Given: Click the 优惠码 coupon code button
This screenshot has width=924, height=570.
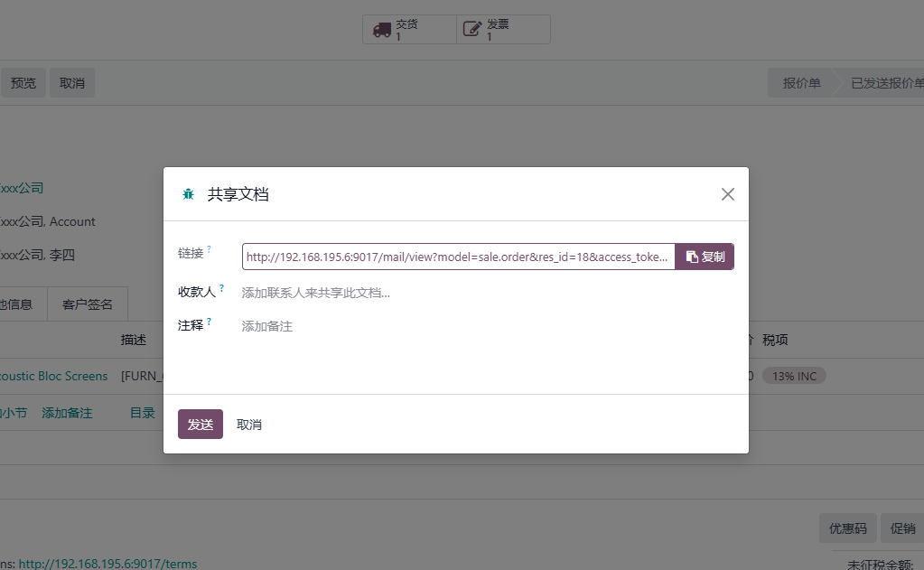Looking at the screenshot, I should (x=847, y=528).
